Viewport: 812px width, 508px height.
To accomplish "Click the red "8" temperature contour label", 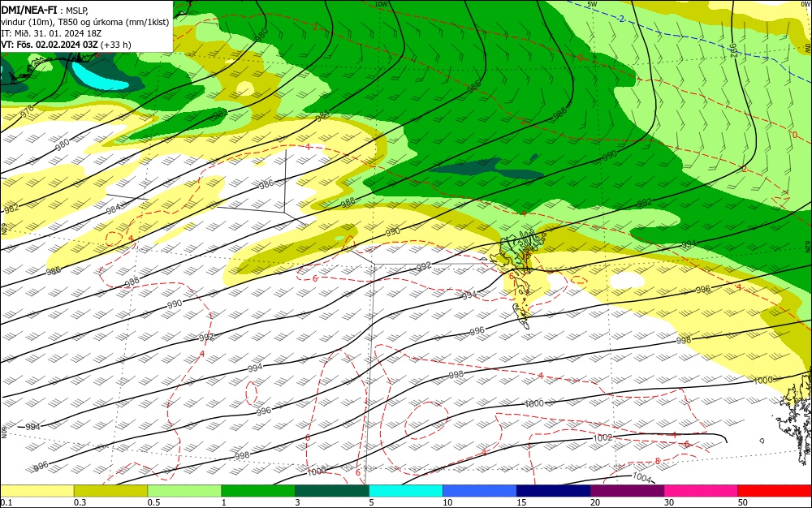I will (657, 461).
